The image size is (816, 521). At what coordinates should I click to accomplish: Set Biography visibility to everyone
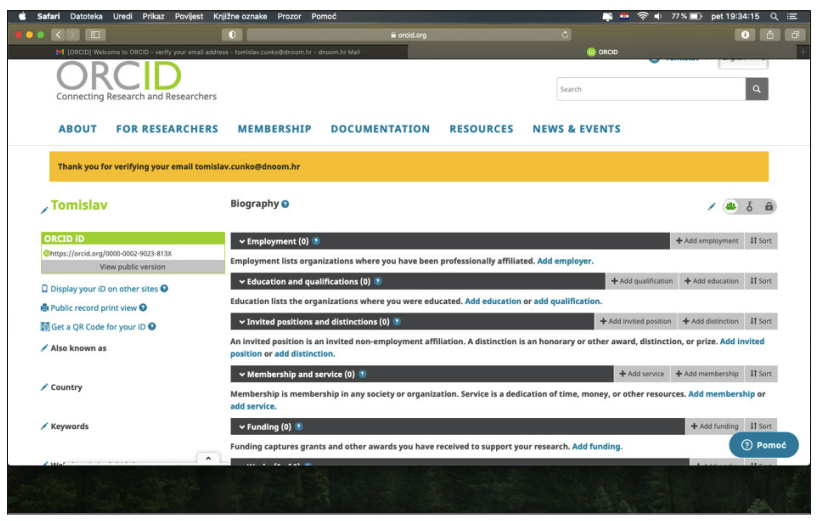tap(731, 207)
